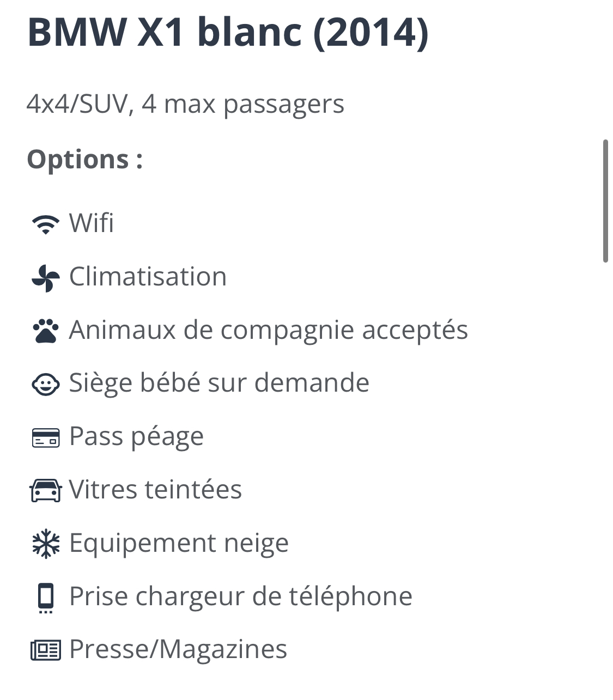Click the vertical scrollbar thumb
The width and height of the screenshot is (613, 700).
[605, 202]
